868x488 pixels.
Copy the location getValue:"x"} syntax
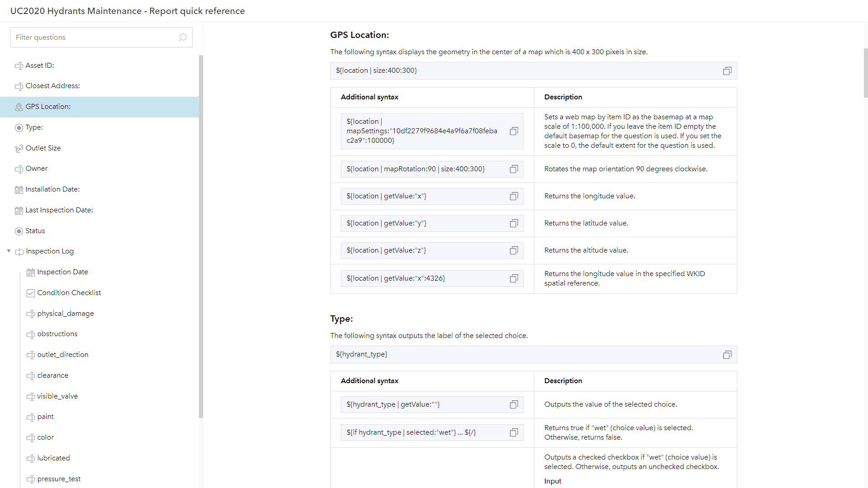coord(514,196)
